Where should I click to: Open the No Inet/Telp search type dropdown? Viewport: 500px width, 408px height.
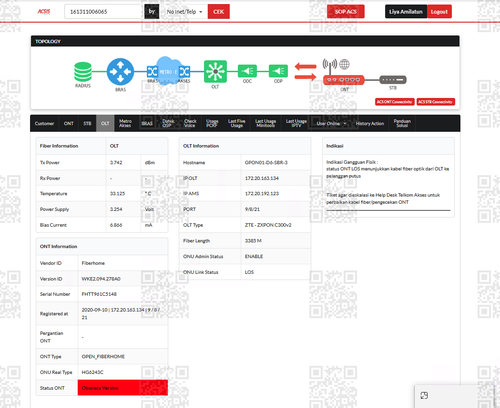tap(184, 12)
